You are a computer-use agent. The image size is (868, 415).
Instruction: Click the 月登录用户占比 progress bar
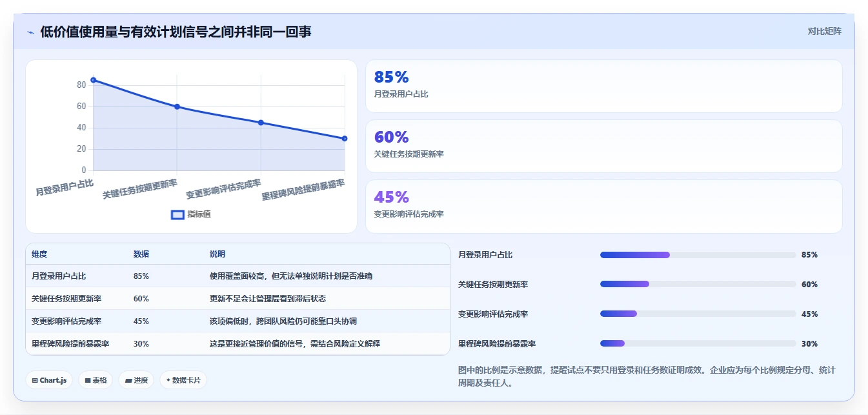pos(698,255)
